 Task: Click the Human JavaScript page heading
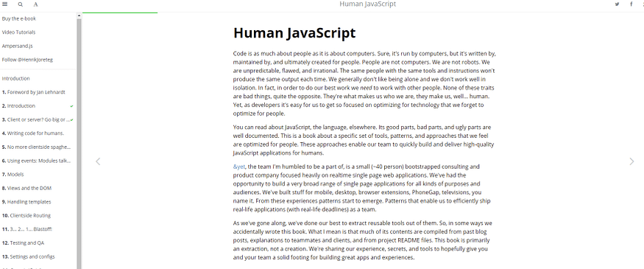[x=294, y=33]
